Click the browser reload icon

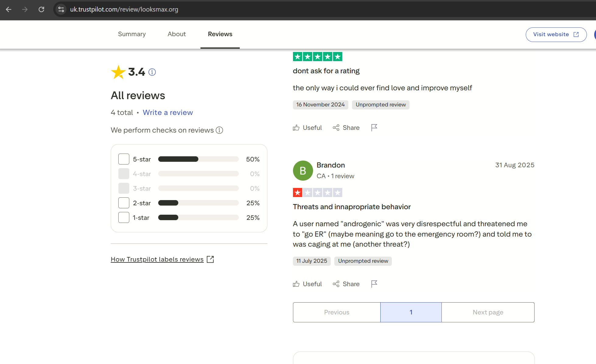pyautogui.click(x=41, y=9)
